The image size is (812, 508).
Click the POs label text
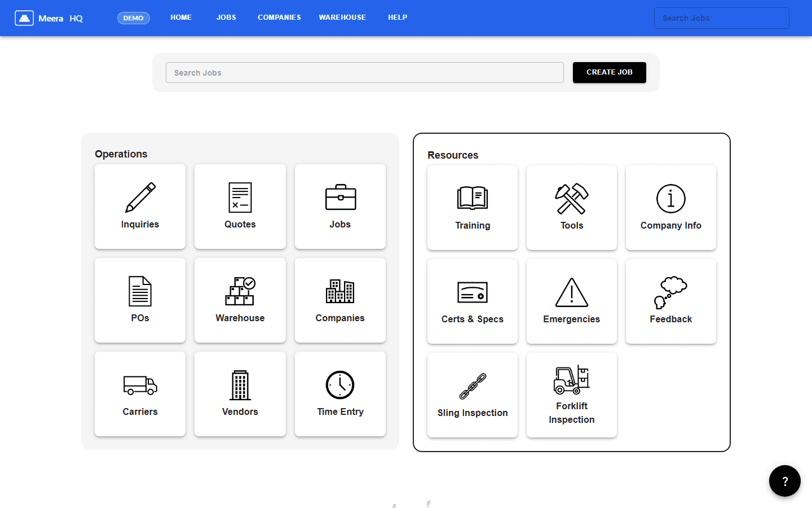pyautogui.click(x=140, y=318)
